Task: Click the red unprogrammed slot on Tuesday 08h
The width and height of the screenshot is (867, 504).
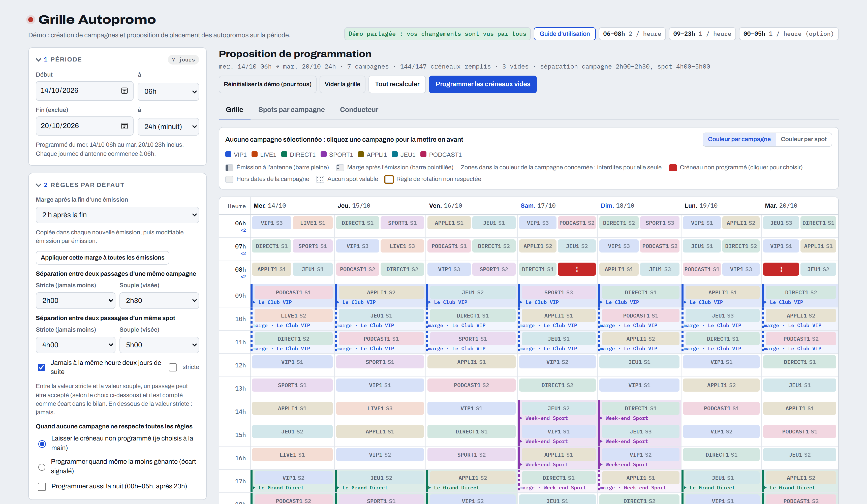Action: (x=781, y=269)
